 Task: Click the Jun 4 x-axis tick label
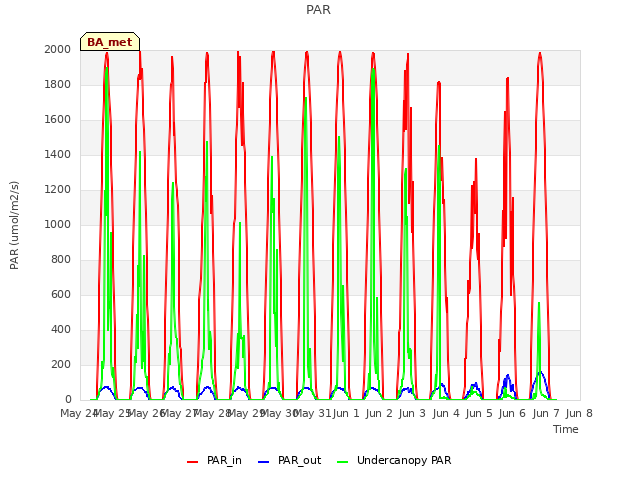[446, 413]
